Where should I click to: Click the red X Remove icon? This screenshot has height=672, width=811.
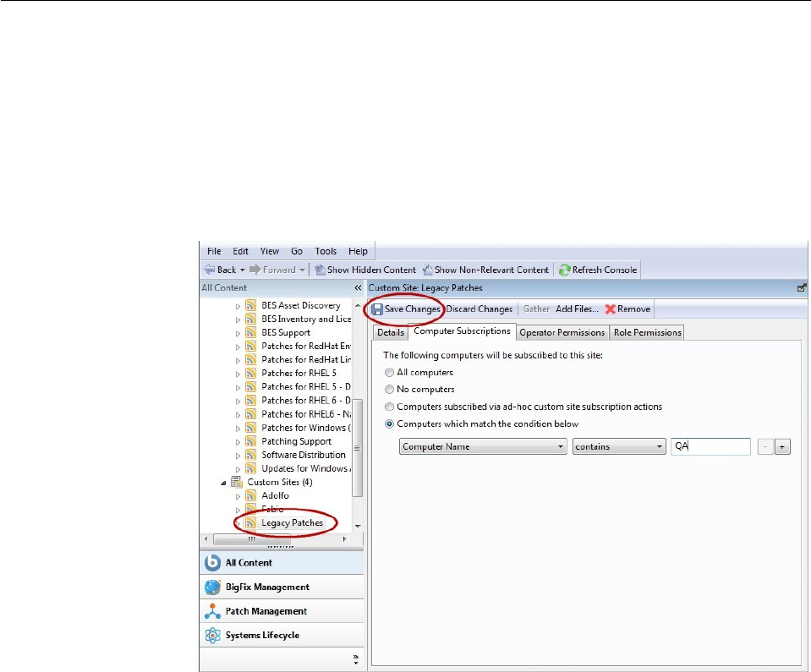coord(611,309)
